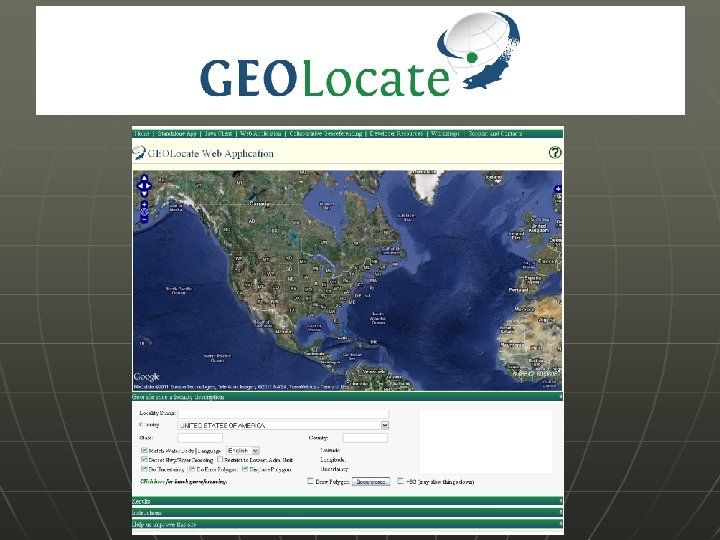This screenshot has width=720, height=540.
Task: Enable the checkbox beside 'may slow things down'
Action: click(400, 481)
